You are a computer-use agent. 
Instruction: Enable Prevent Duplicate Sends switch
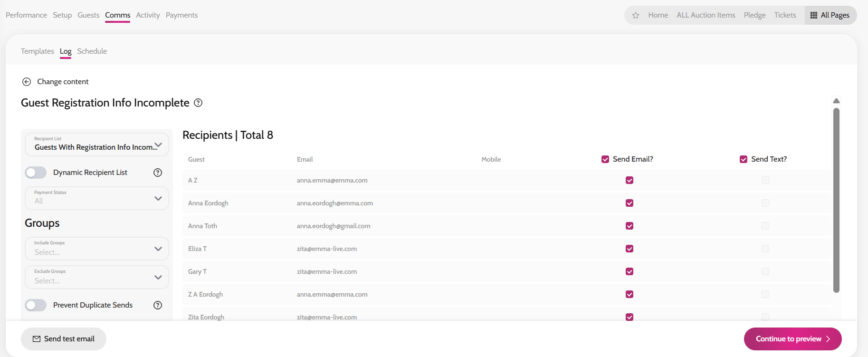click(36, 305)
